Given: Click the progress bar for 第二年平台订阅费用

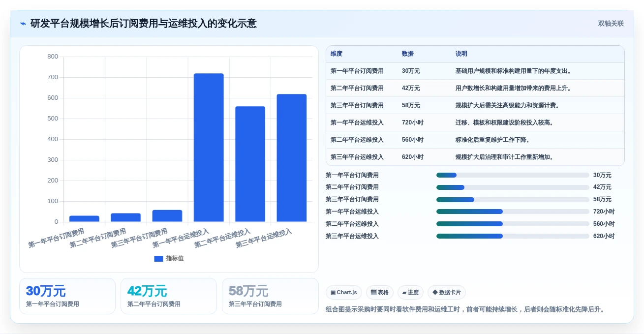Looking at the screenshot, I should pyautogui.click(x=513, y=187).
